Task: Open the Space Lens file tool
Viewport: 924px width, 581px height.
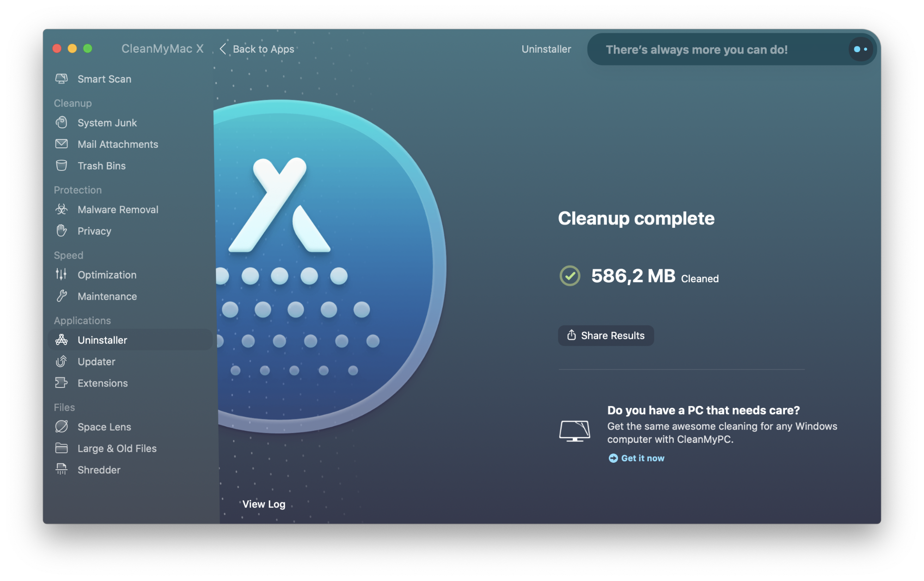Action: pos(103,426)
